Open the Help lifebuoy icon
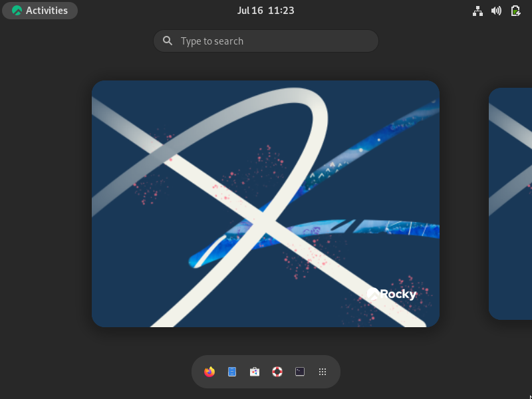The width and height of the screenshot is (532, 399). coord(277,372)
